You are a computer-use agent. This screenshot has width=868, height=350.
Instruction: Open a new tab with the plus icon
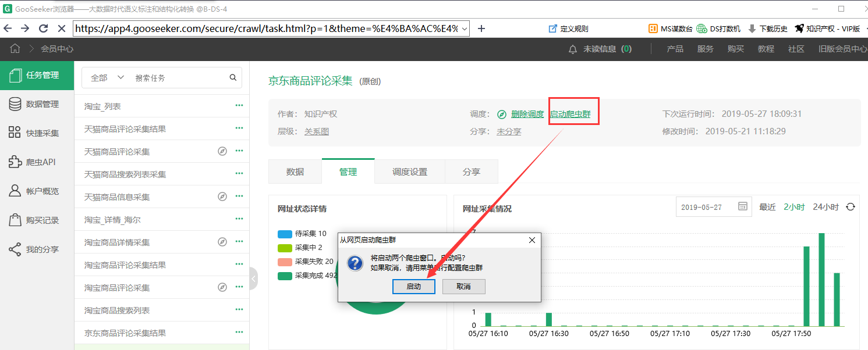pos(481,28)
